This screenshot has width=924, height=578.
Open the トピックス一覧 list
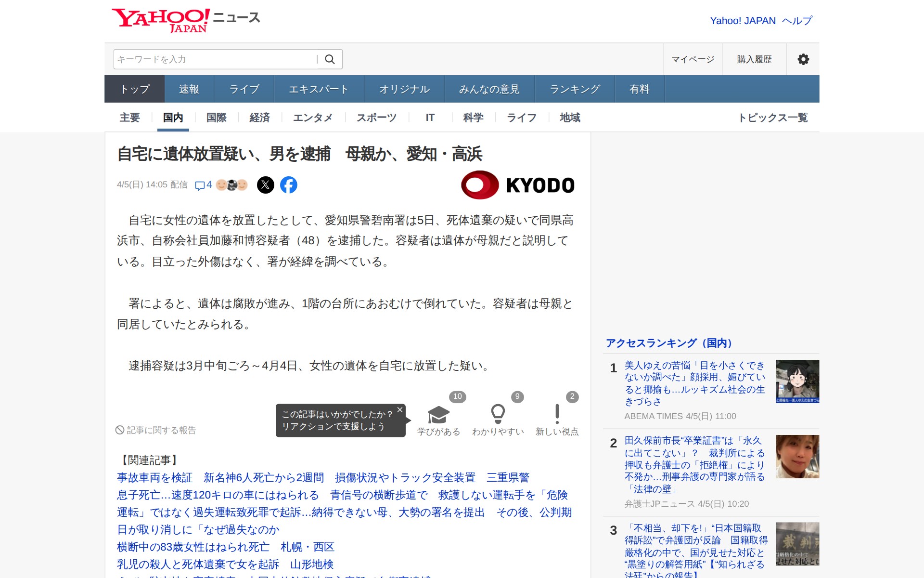coord(774,117)
